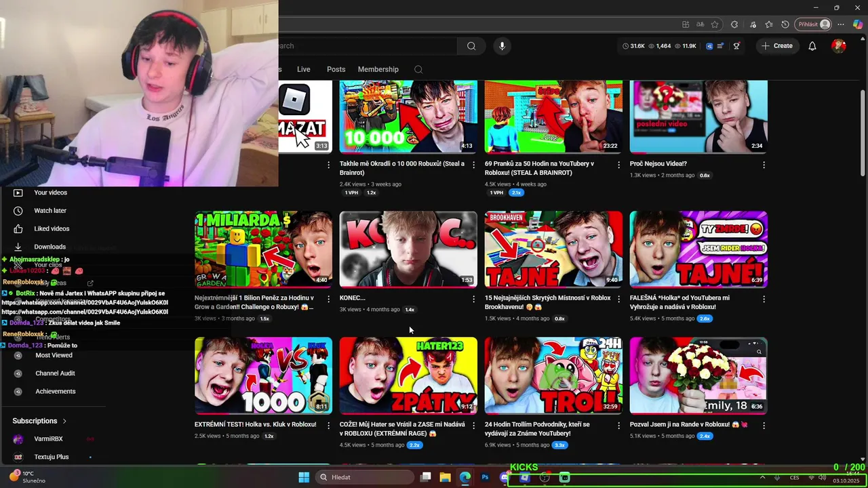This screenshot has height=488, width=868.
Task: Click the 2.1x badge under 69 Pranků
Action: (517, 193)
